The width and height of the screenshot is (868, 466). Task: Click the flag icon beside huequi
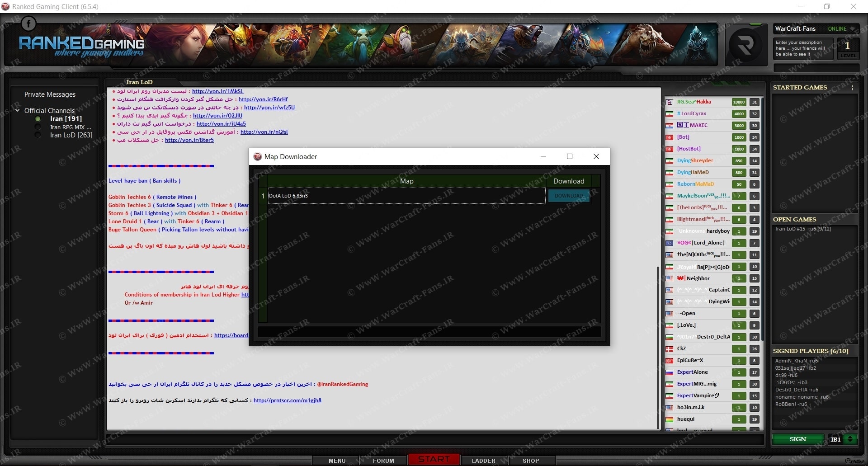[670, 419]
